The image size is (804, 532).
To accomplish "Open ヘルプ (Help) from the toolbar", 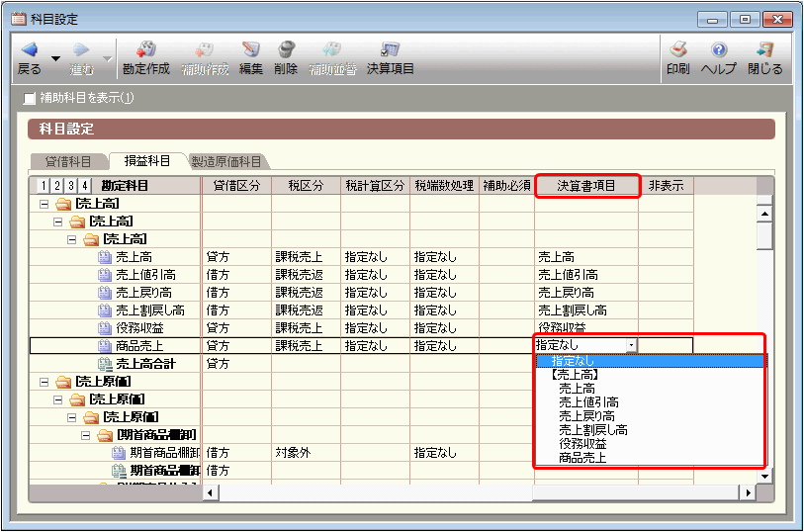I will coord(719,57).
